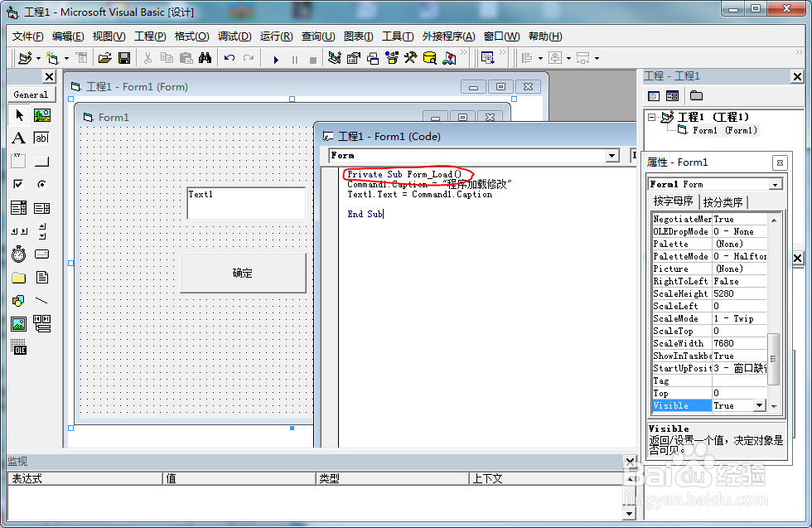Open the 工具(T) menu
812x528 pixels.
398,36
